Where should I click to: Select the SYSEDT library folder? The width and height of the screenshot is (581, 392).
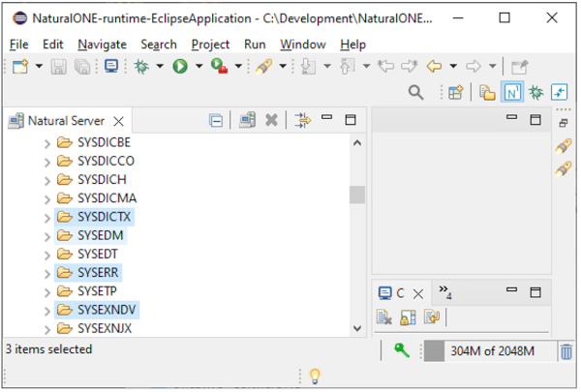click(x=87, y=255)
